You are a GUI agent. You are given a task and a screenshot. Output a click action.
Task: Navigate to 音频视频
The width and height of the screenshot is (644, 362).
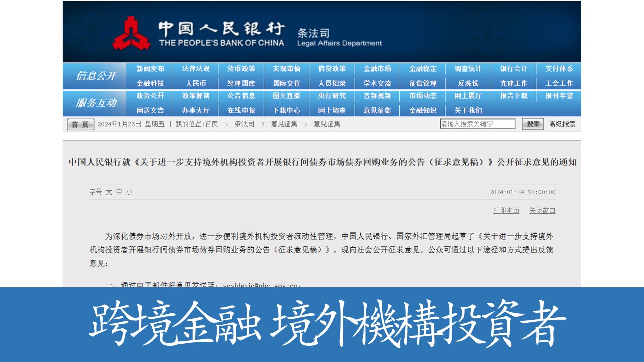click(377, 96)
